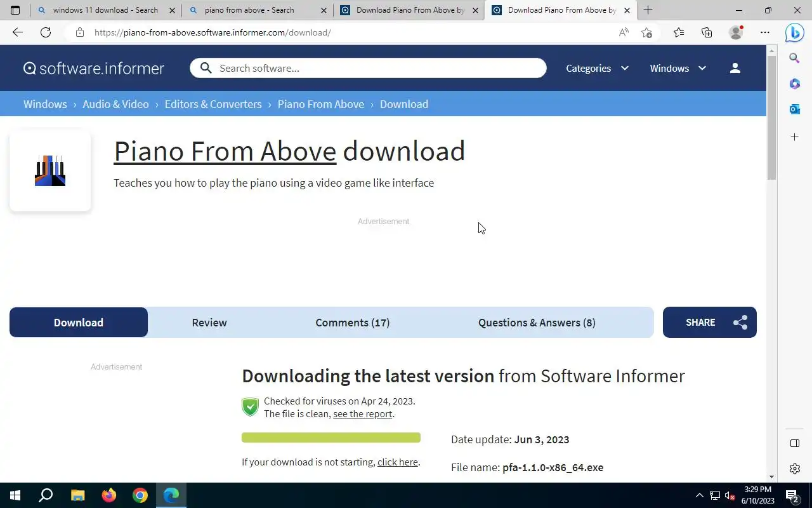812x508 pixels.
Task: Open Edge Settings and more menu
Action: click(765, 32)
